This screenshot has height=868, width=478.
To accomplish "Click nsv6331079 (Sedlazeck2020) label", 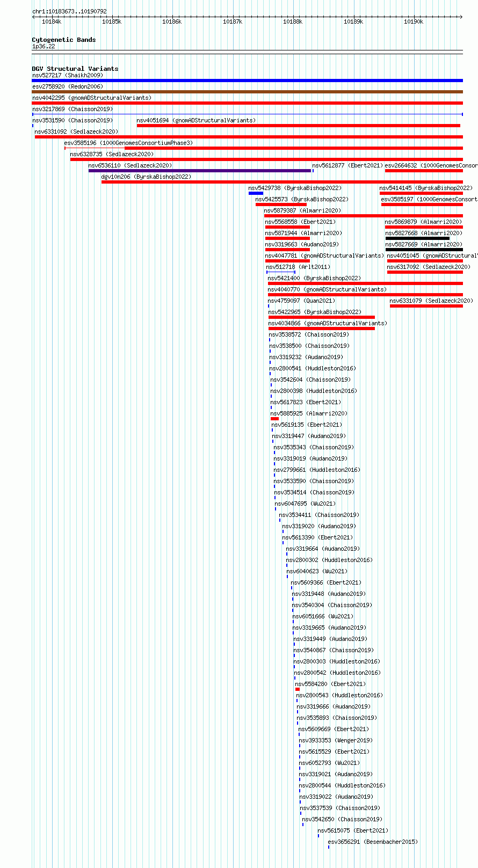I will tap(431, 301).
